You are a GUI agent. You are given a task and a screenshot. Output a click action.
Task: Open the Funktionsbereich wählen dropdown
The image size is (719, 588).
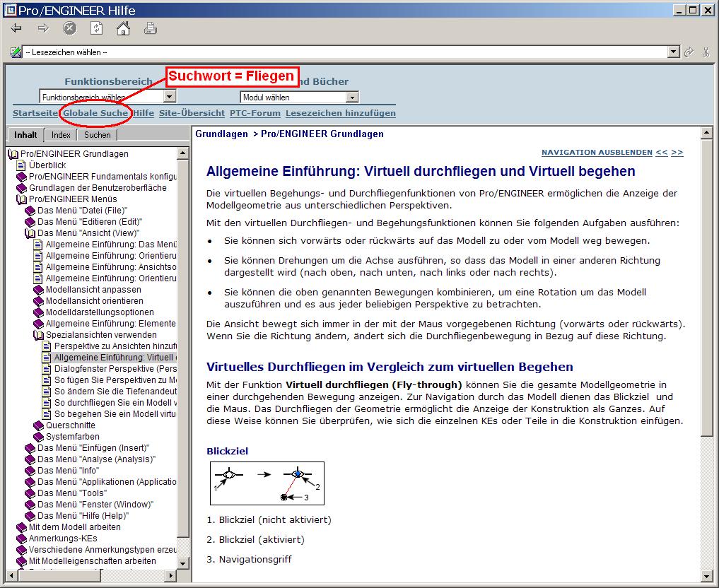[170, 97]
